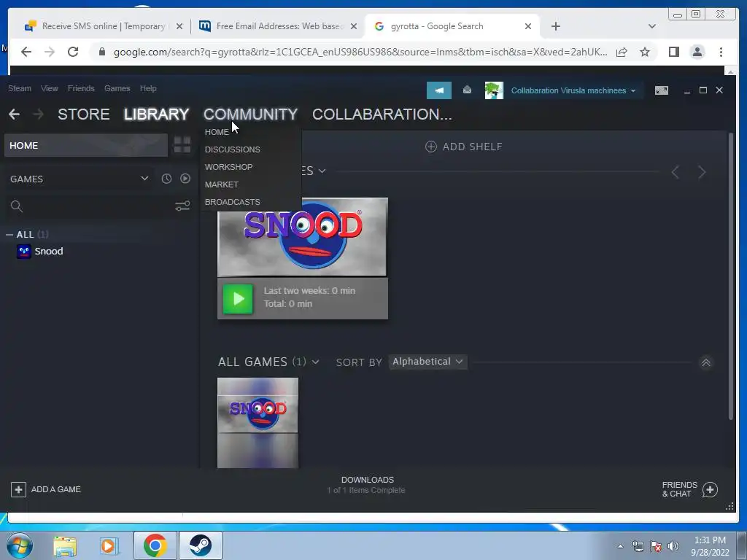Open Windows Media Player taskbar icon
Viewport: 747px width, 560px height.
(x=108, y=545)
